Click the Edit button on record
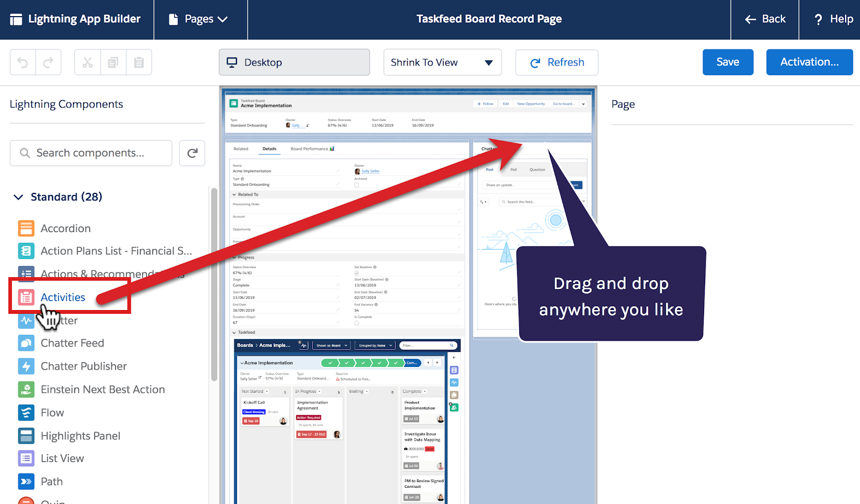The width and height of the screenshot is (860, 504). [506, 104]
